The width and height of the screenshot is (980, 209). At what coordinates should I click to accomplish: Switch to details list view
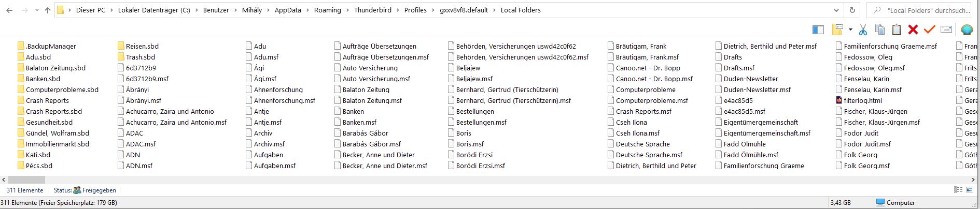coord(958,190)
